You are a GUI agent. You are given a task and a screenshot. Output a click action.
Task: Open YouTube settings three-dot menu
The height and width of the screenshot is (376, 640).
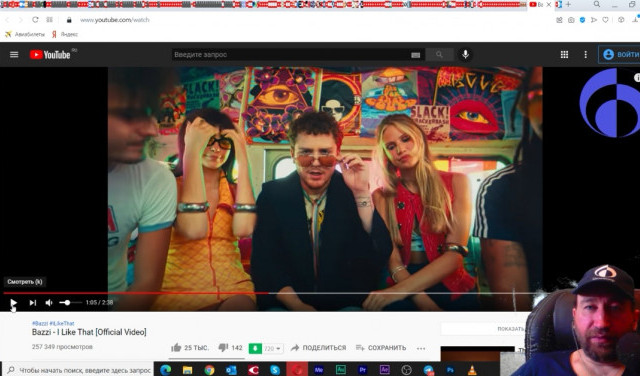[585, 54]
